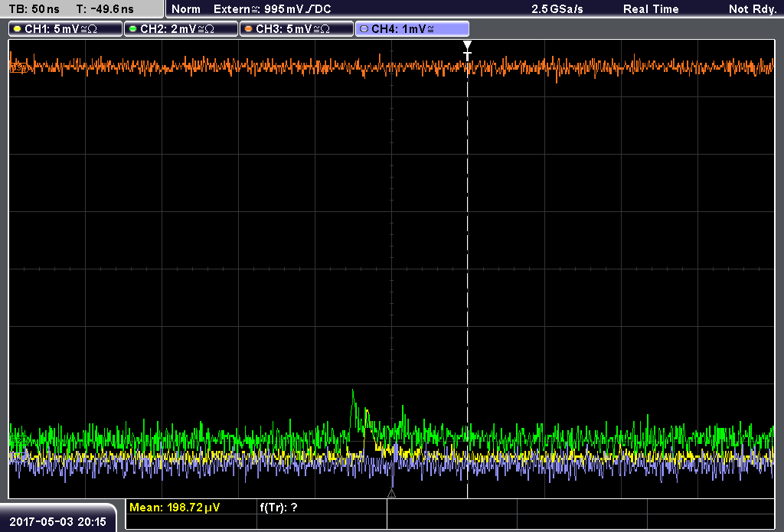Click the Mean: 198.72 µV measurement readout
The width and height of the screenshot is (784, 532).
point(175,508)
